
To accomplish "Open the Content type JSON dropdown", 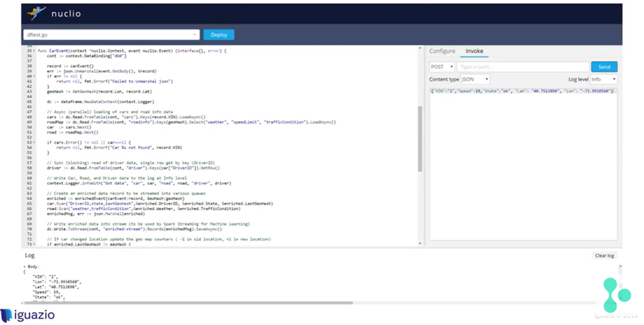I will tap(475, 79).
